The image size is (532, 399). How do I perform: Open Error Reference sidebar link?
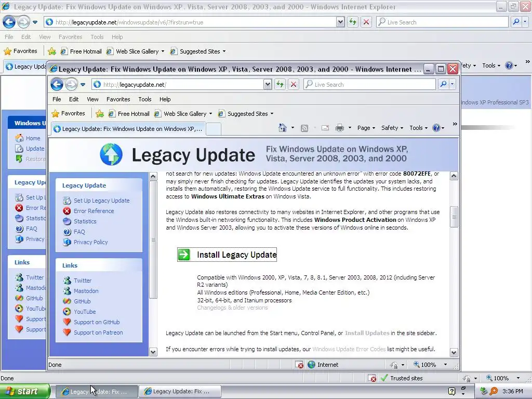pyautogui.click(x=94, y=211)
